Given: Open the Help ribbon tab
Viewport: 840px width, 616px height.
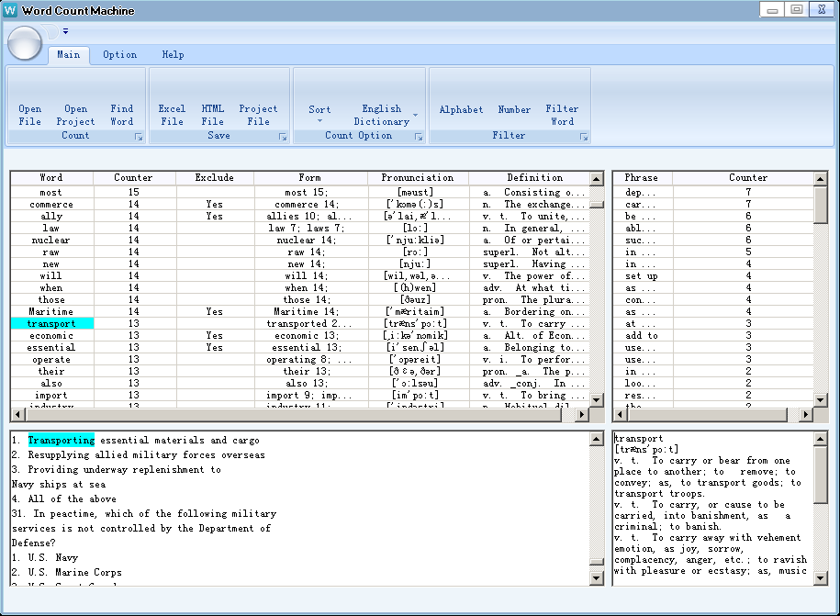Looking at the screenshot, I should [173, 55].
